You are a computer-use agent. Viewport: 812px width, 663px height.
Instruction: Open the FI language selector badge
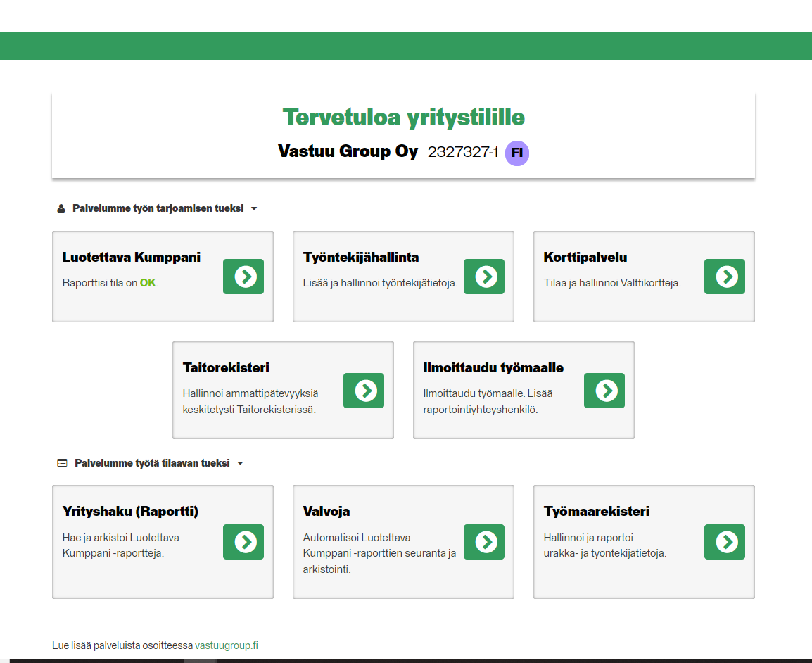[517, 153]
